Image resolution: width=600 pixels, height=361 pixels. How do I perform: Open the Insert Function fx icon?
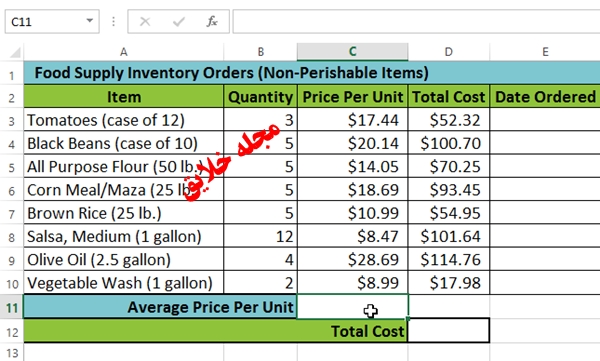pos(212,21)
